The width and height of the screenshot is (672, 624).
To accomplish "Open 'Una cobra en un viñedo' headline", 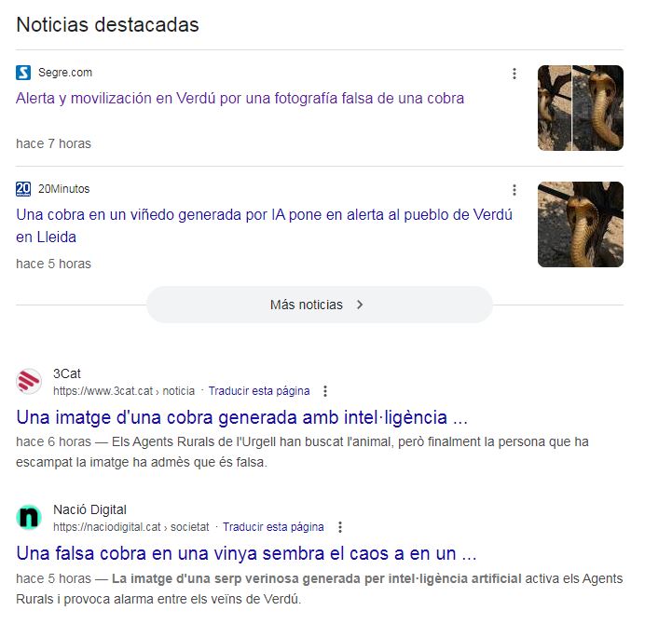I will pyautogui.click(x=264, y=225).
